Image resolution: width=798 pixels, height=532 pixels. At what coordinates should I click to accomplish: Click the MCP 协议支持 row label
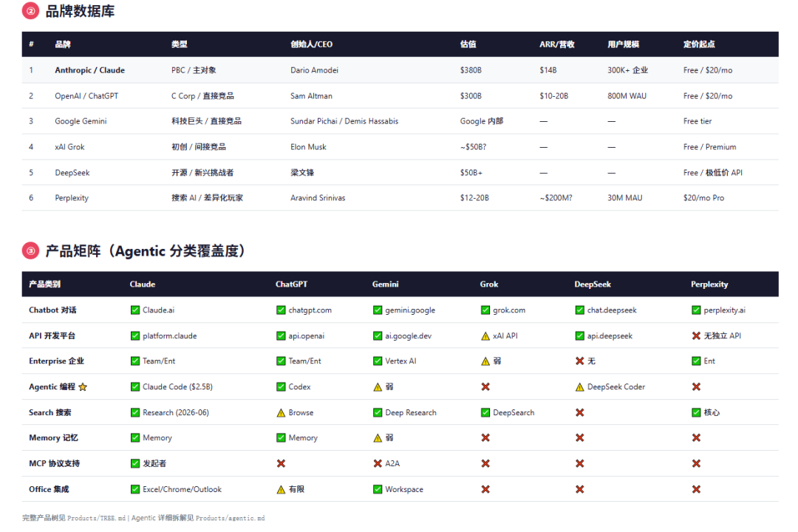(55, 463)
